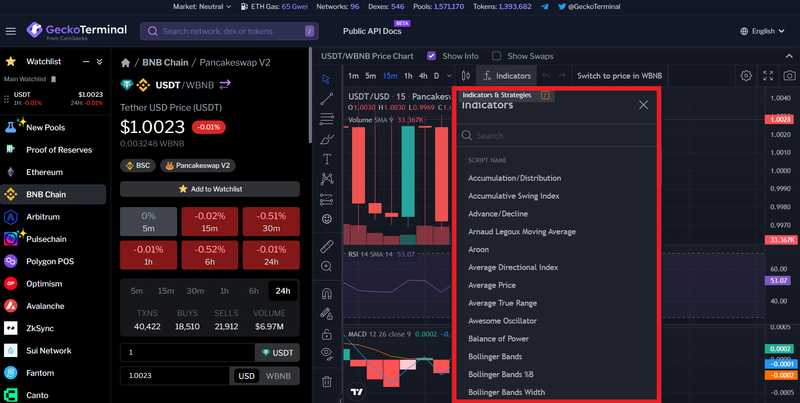
Task: Enable the Show Swaps checkbox
Action: [x=496, y=56]
